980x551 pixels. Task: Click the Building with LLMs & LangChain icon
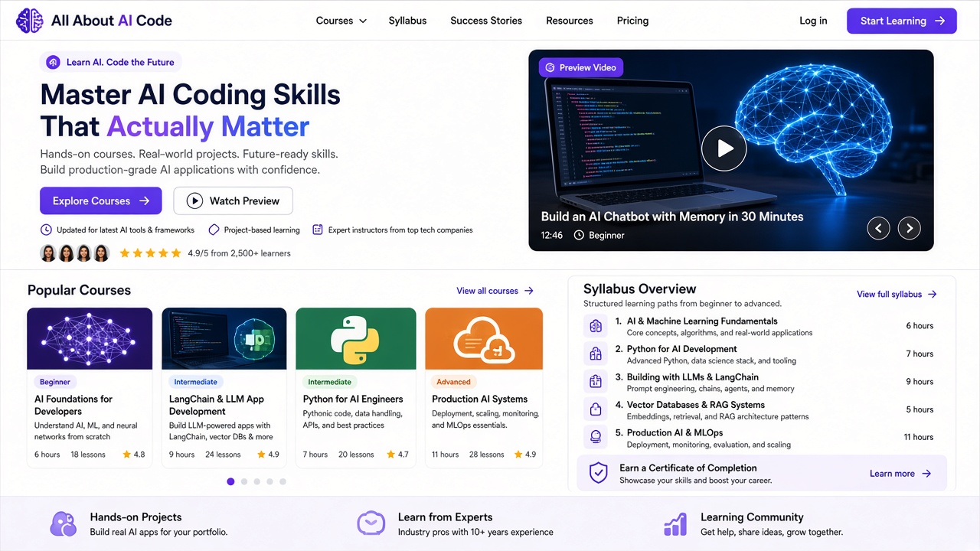[x=595, y=381]
